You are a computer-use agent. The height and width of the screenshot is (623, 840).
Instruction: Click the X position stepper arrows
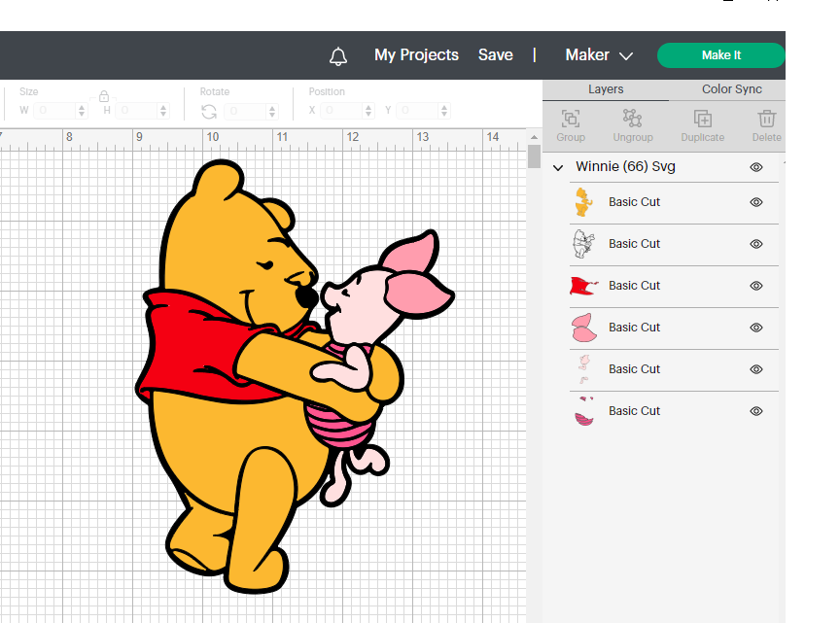tap(368, 111)
